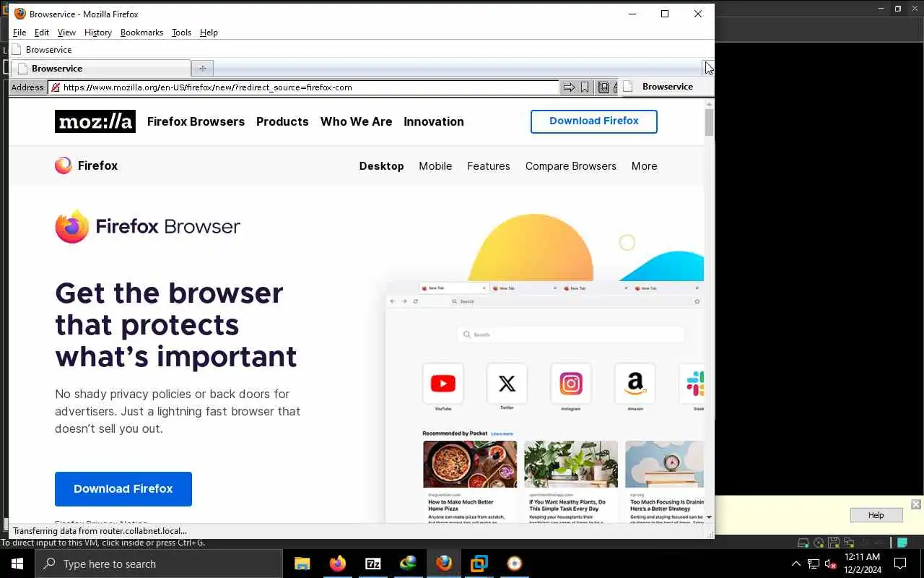Open the Products navigation menu
The image size is (924, 578).
282,121
